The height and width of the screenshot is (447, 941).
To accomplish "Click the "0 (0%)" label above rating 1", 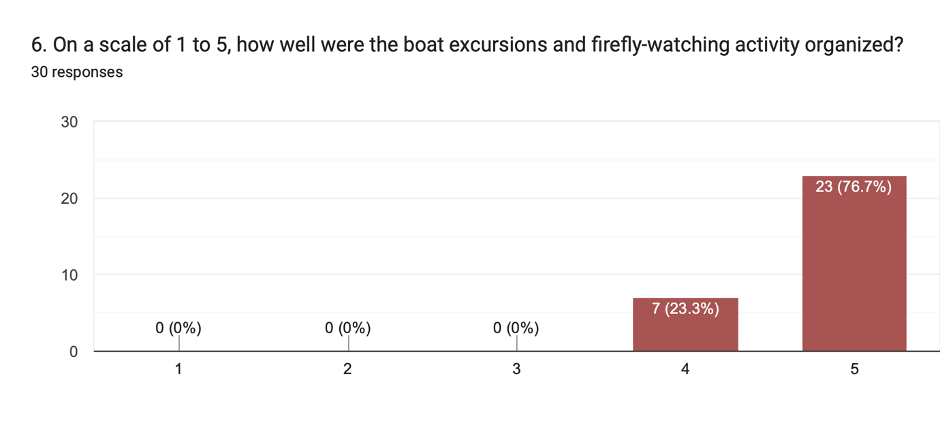I will tap(179, 327).
